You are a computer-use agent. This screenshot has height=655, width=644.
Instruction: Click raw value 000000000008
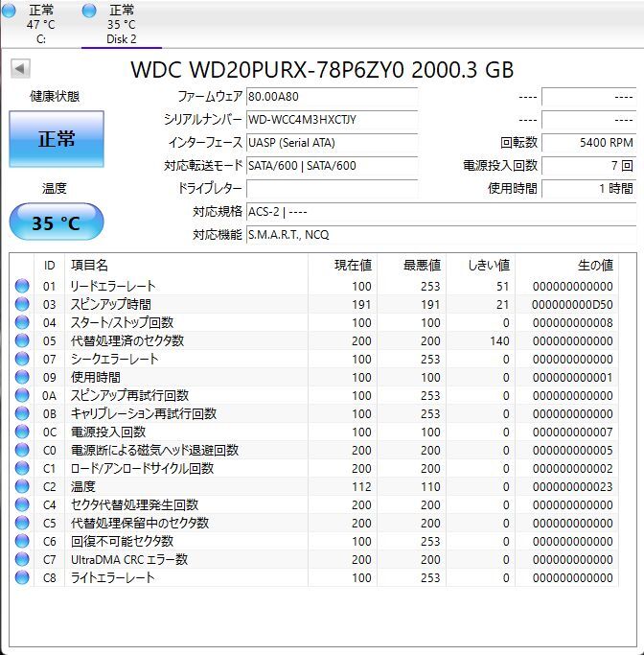[572, 322]
